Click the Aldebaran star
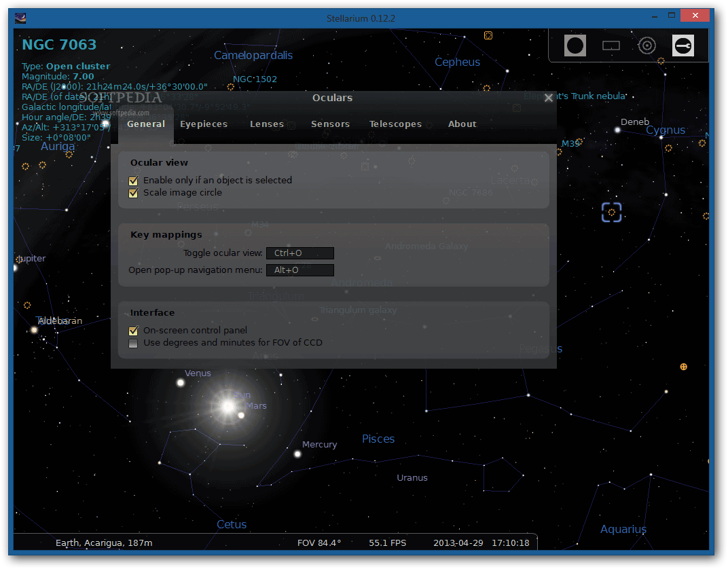 tap(34, 330)
